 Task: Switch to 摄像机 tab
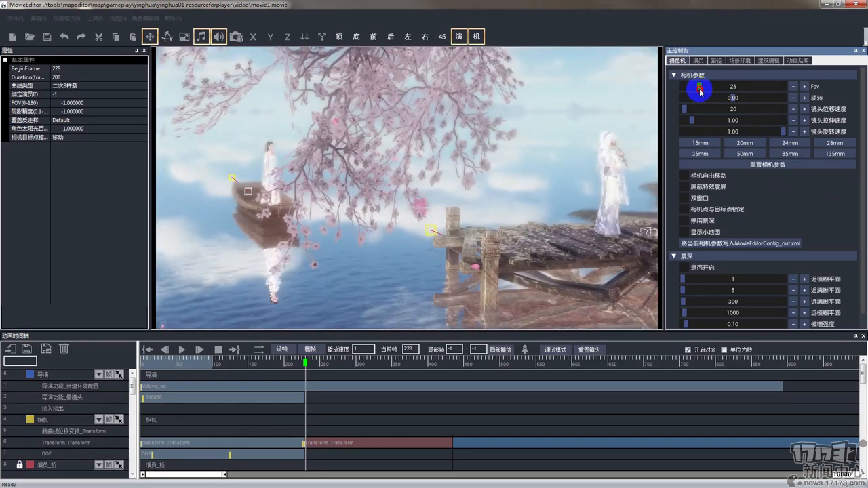pos(677,60)
